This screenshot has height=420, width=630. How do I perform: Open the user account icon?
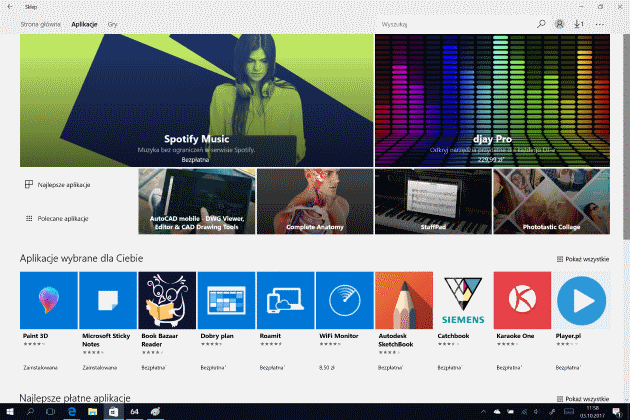(559, 24)
